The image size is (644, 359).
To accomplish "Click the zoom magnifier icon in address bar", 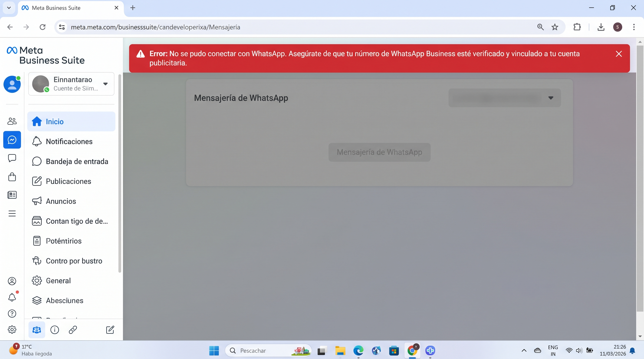I will point(540,27).
